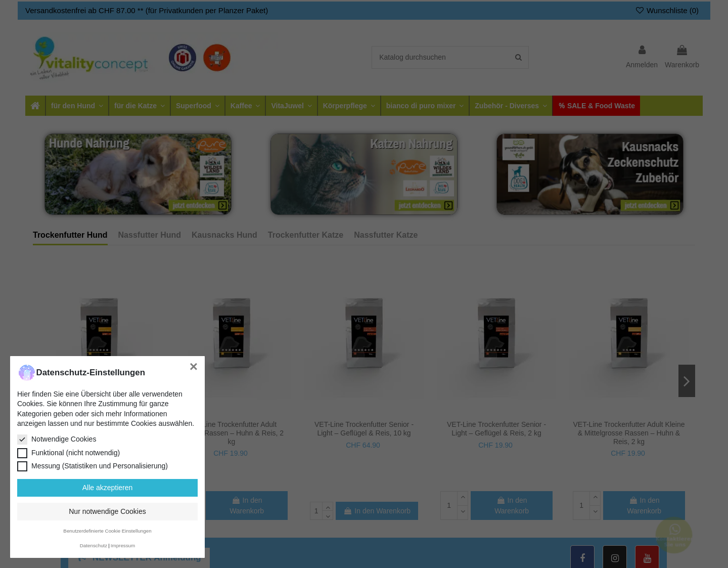Click Alle akzeptieren button

click(107, 488)
